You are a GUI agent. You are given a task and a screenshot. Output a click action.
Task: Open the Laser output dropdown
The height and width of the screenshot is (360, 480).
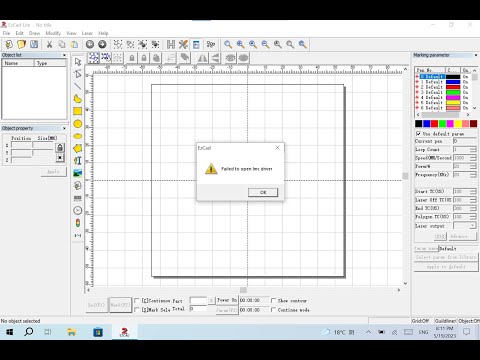point(472,226)
